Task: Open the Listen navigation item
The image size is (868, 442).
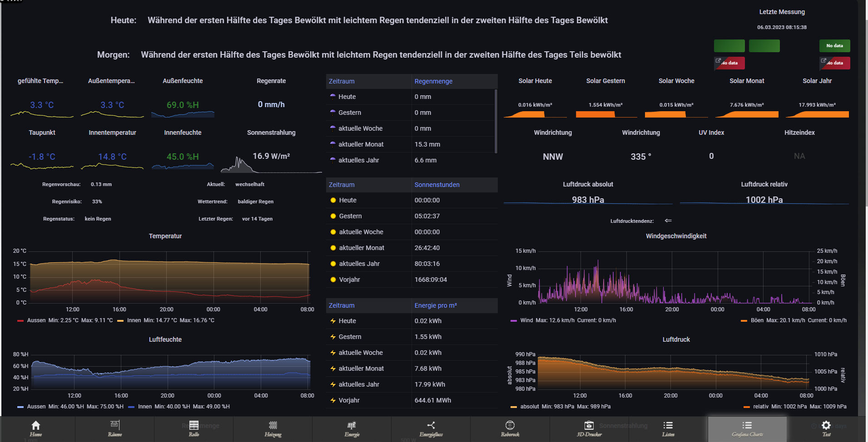Action: coord(668,429)
